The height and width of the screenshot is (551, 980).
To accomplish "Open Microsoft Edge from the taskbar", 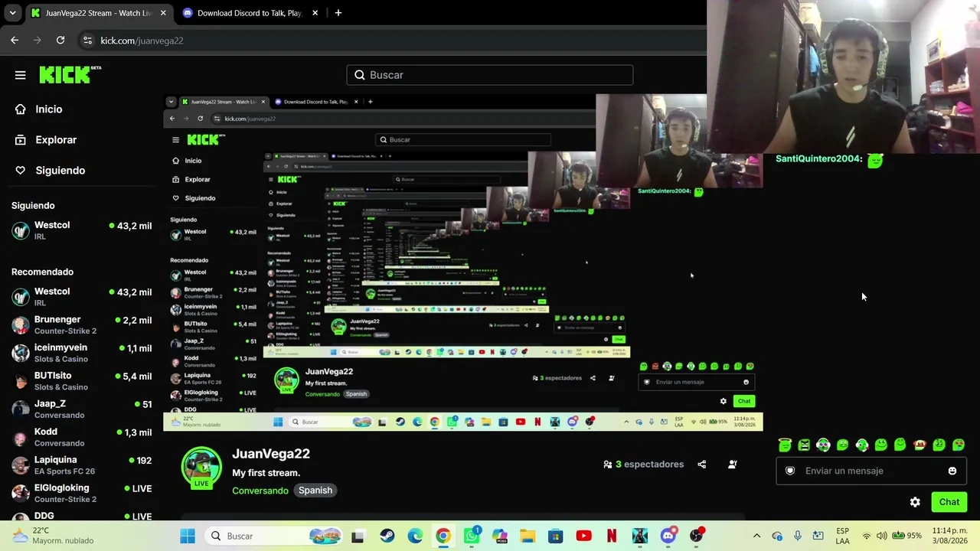I will pyautogui.click(x=415, y=536).
